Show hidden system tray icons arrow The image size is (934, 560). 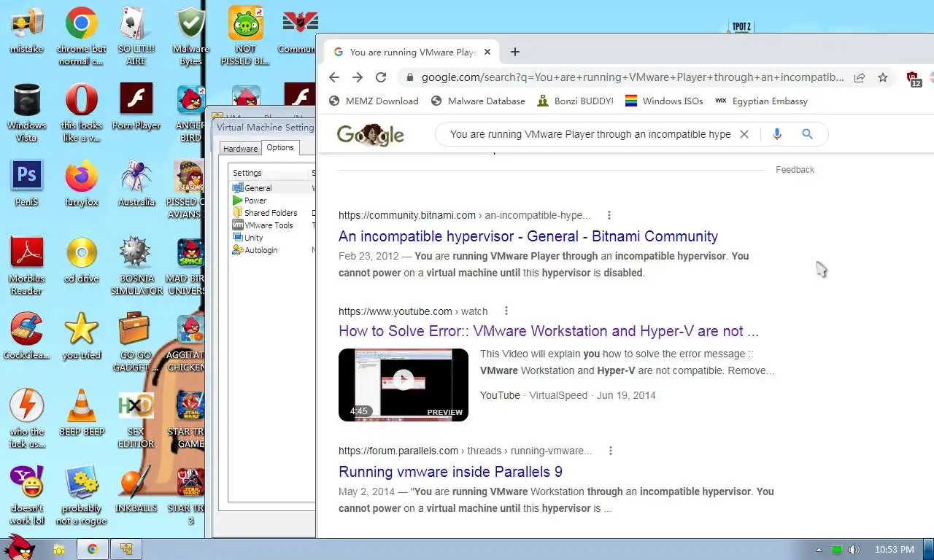click(819, 550)
